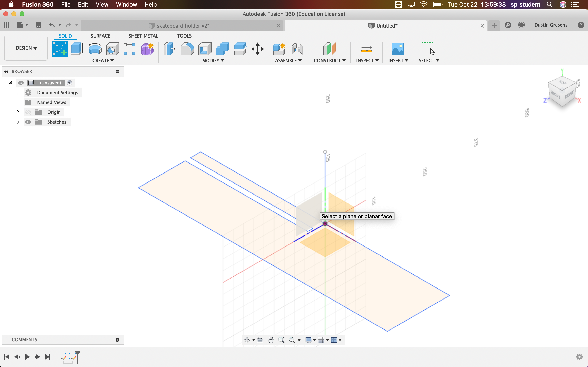The image size is (588, 367).
Task: Expand the Origin folder in browser
Action: 17,112
